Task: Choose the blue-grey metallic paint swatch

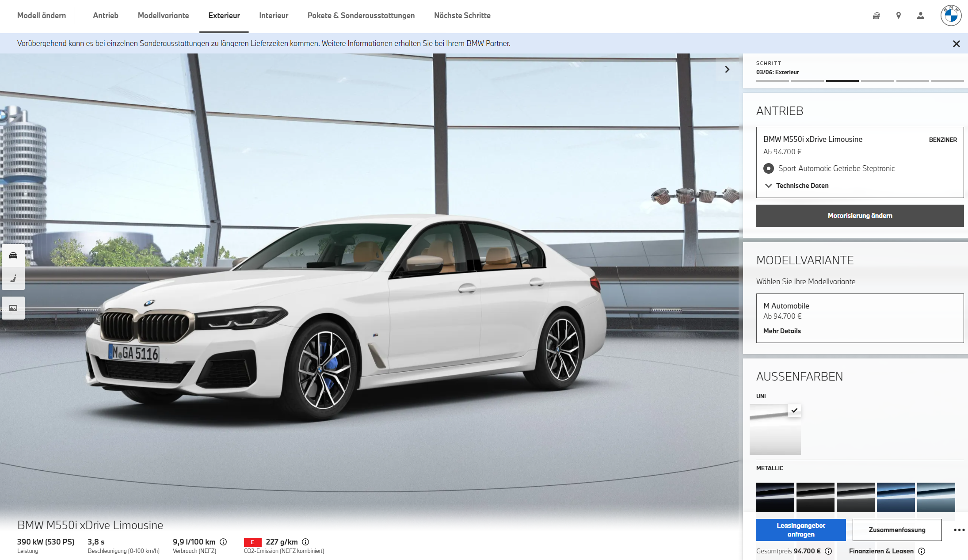Action: point(936,498)
